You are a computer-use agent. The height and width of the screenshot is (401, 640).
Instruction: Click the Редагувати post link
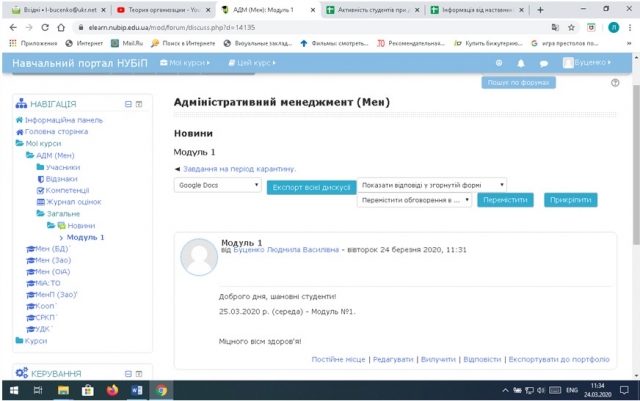click(393, 359)
